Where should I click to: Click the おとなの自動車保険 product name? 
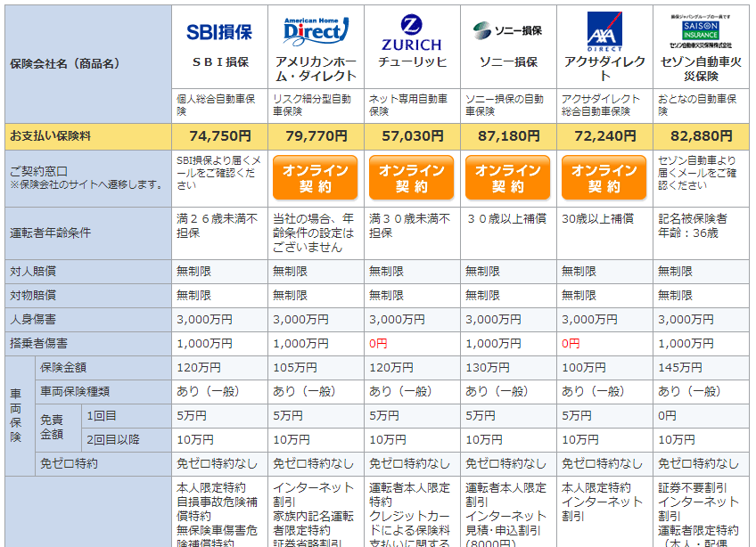[x=697, y=105]
